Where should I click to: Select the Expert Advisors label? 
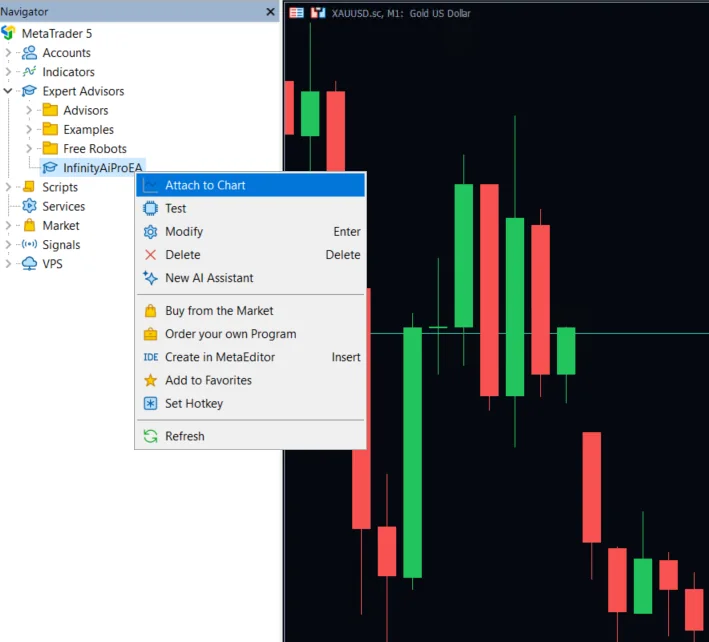pos(83,91)
